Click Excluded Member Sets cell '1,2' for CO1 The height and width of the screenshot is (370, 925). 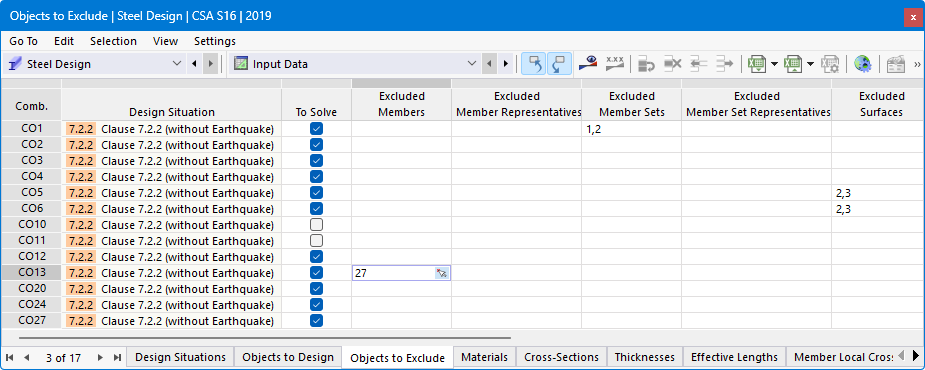click(631, 129)
